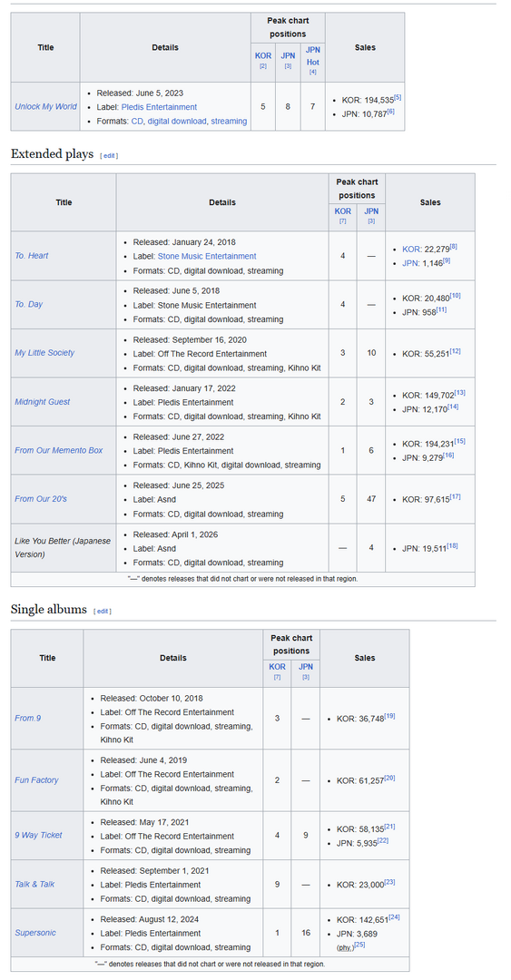Open the KOR chart header in Single albums table

278,667
